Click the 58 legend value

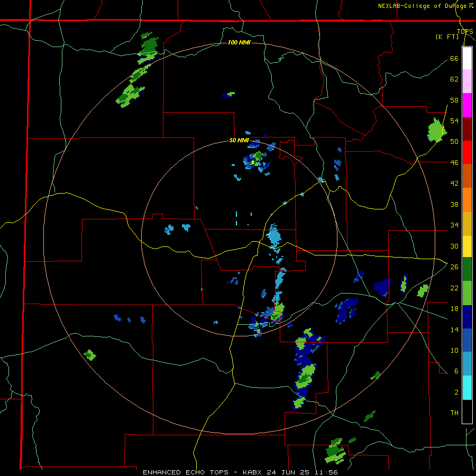click(454, 100)
